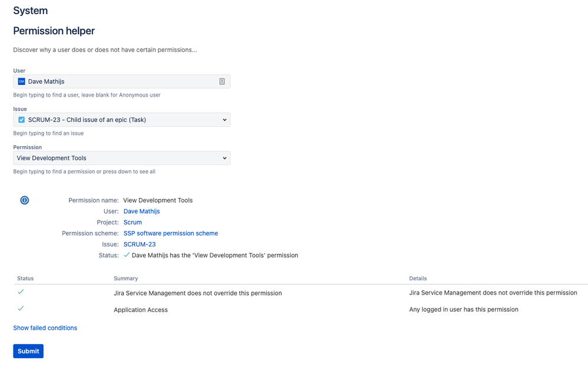Open the SSP software permission scheme link
588x371 pixels.
point(170,233)
